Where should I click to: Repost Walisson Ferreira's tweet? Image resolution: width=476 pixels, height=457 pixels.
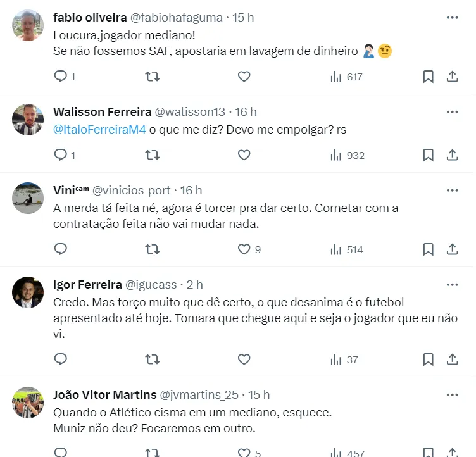(x=153, y=155)
